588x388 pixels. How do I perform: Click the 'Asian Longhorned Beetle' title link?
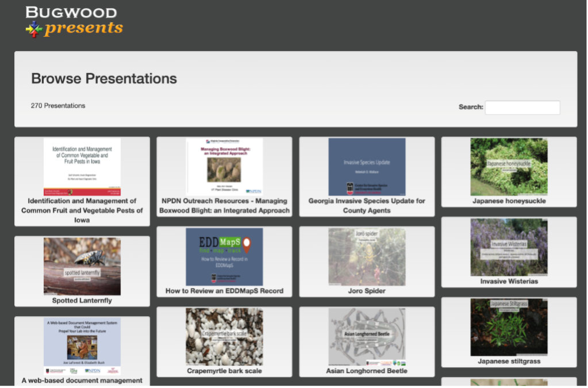[x=367, y=371]
